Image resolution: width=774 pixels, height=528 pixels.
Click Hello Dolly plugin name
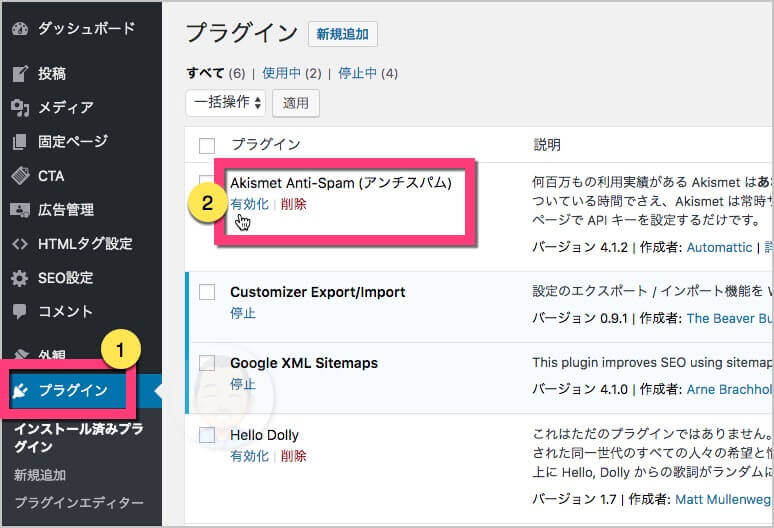click(x=264, y=435)
